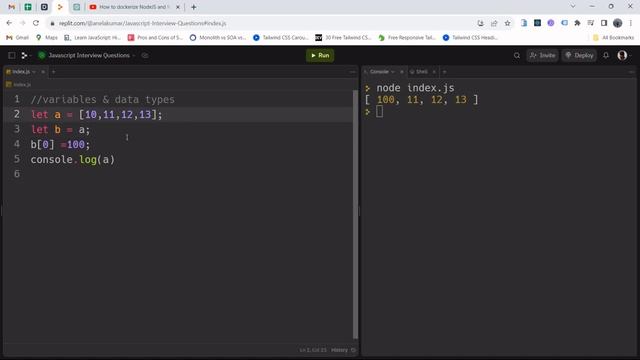640x360 pixels.
Task: Open the Monolith vs SOA bookmark
Action: [x=218, y=38]
